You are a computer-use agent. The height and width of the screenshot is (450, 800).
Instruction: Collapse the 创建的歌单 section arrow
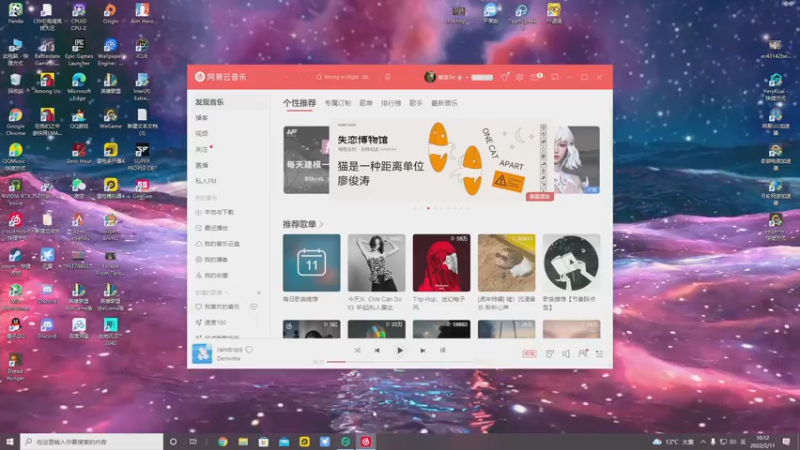[226, 293]
